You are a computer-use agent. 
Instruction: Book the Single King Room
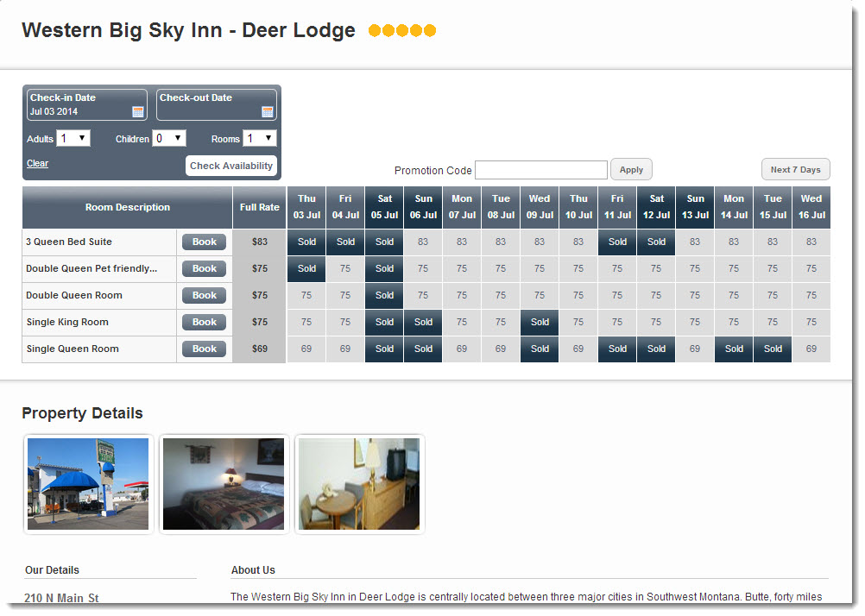click(204, 322)
